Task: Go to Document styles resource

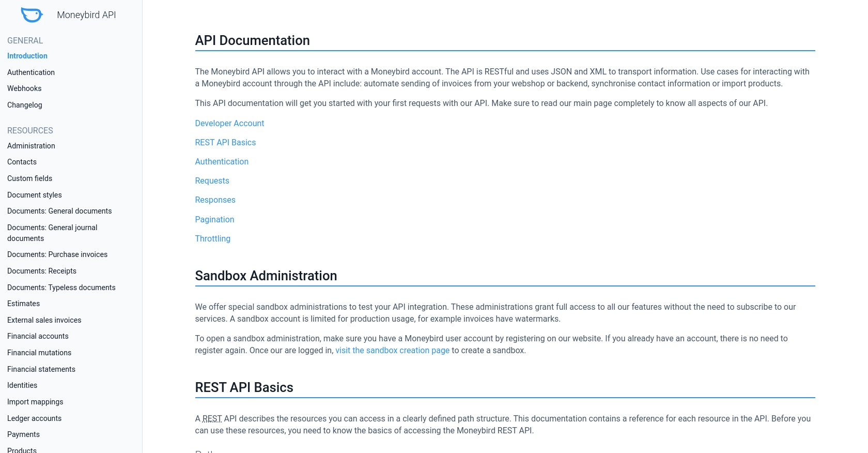Action: tap(35, 195)
